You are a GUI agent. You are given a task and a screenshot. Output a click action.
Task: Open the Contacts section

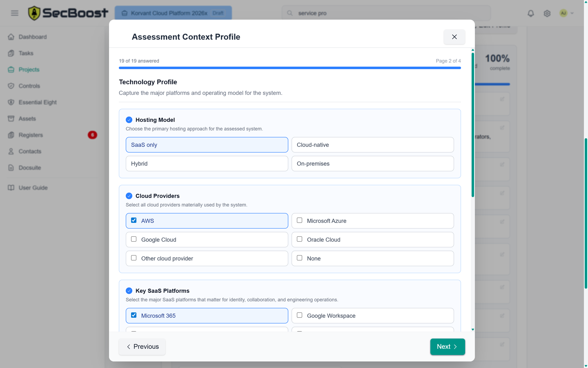coord(29,151)
